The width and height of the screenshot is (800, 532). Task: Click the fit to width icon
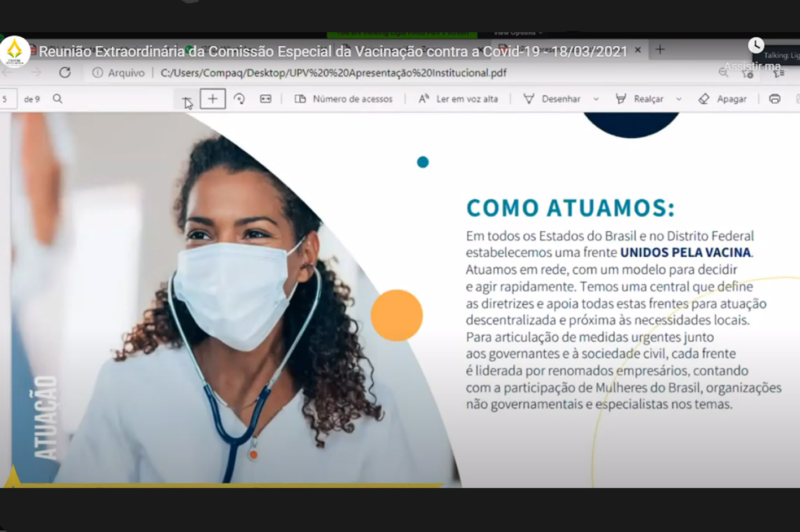(265, 99)
